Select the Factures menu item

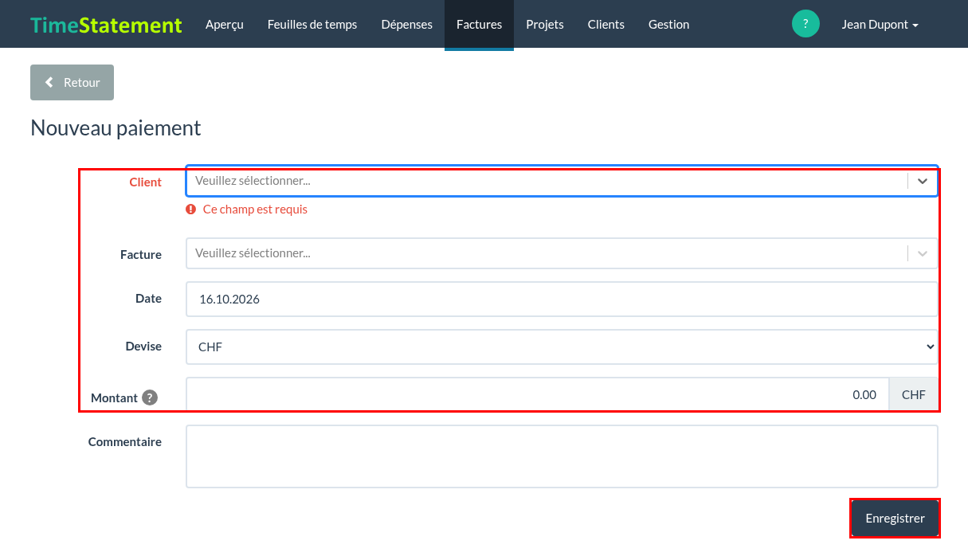point(479,24)
